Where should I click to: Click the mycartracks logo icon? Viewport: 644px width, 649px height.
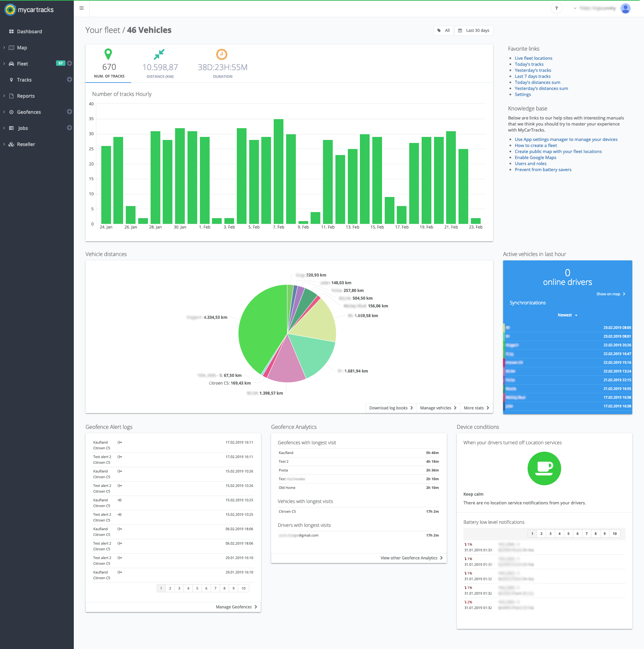[x=10, y=10]
